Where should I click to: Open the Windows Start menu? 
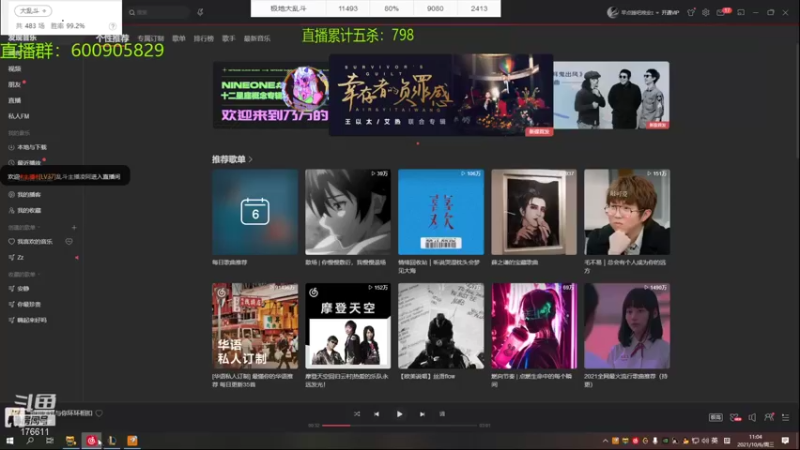point(10,441)
